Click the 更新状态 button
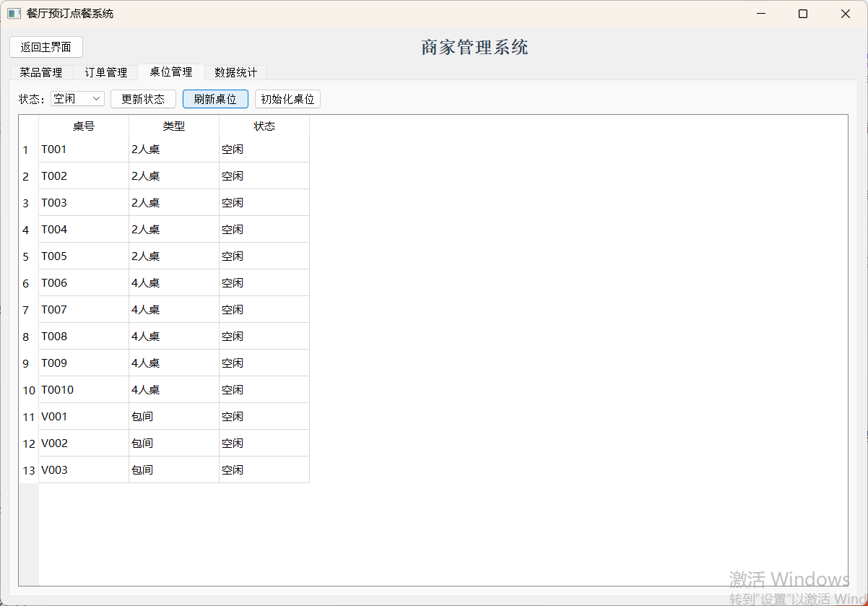Screen dimensions: 868x606 tap(143, 99)
